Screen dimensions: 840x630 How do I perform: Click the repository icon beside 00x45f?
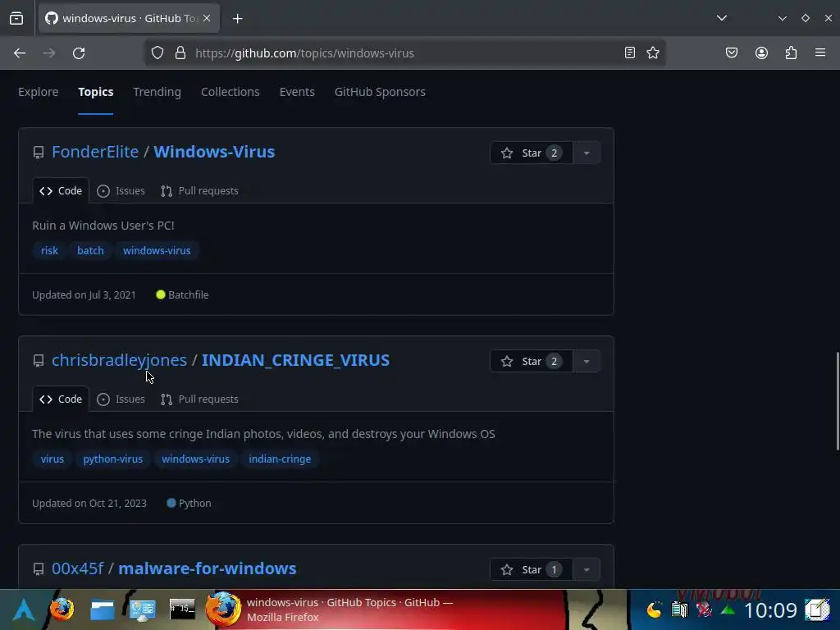[39, 569]
